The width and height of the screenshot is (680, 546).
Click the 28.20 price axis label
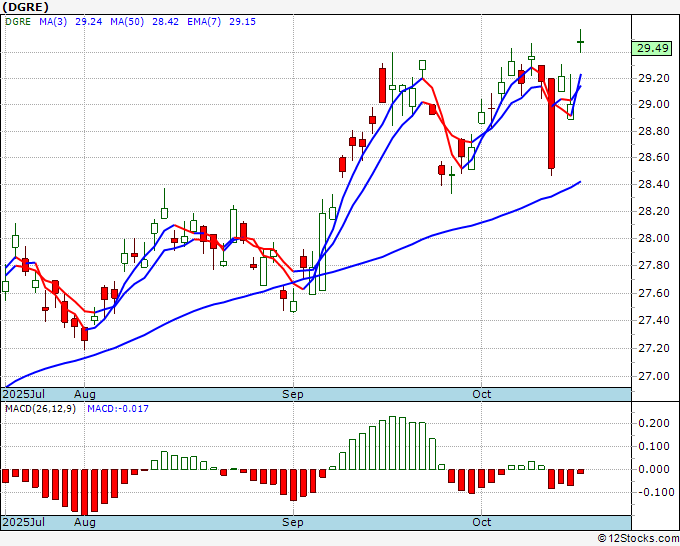(x=654, y=211)
